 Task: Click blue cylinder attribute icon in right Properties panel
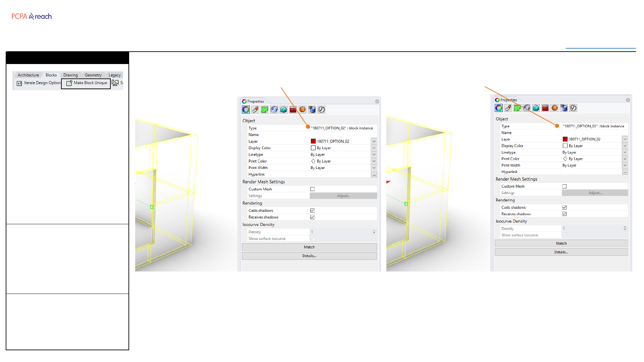click(564, 108)
